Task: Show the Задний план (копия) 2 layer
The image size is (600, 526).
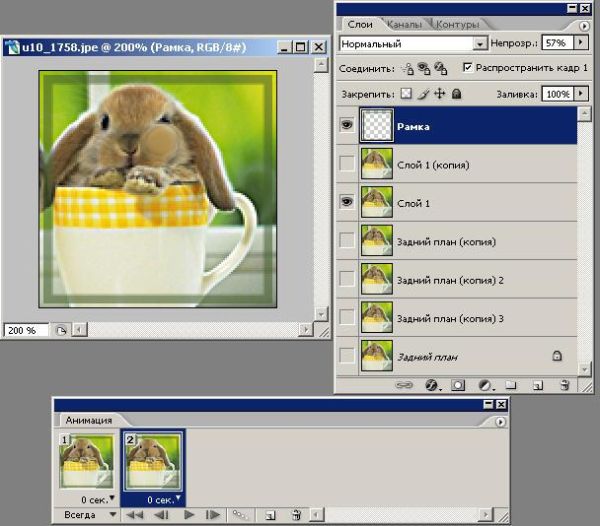Action: pos(347,279)
